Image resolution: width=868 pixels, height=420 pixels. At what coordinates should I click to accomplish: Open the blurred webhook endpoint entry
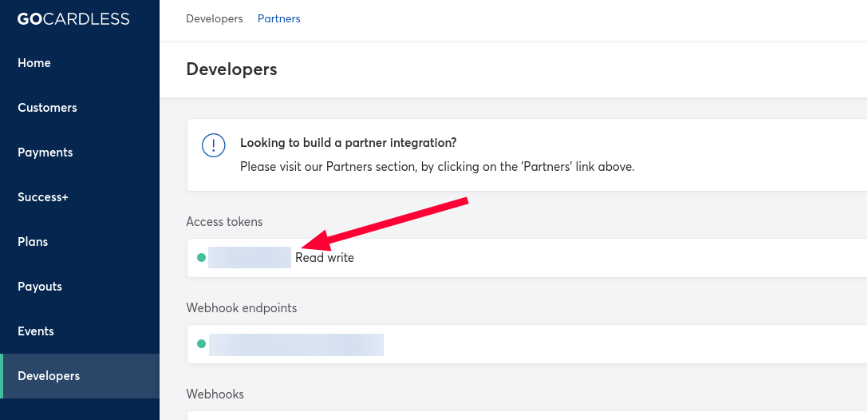(527, 344)
